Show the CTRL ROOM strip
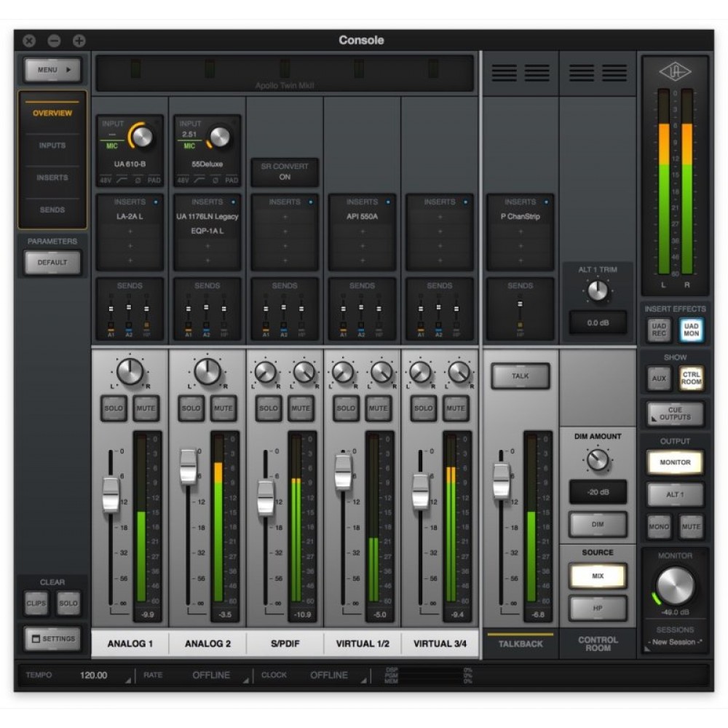 [691, 379]
